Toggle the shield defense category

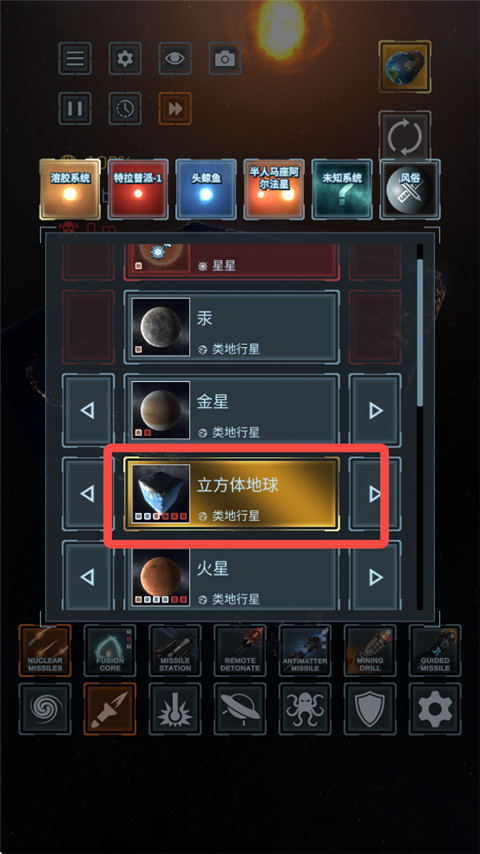tap(370, 709)
